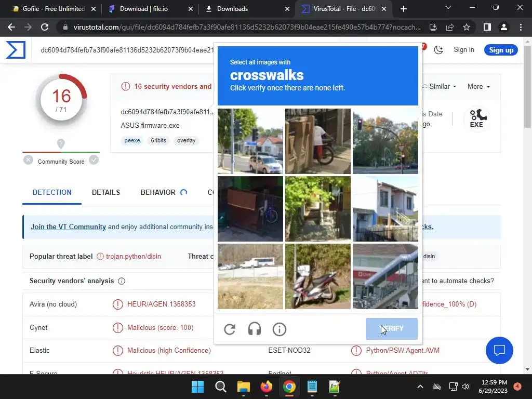Select captcha tile with silver minivan
The image size is (532, 399).
[x=250, y=141]
